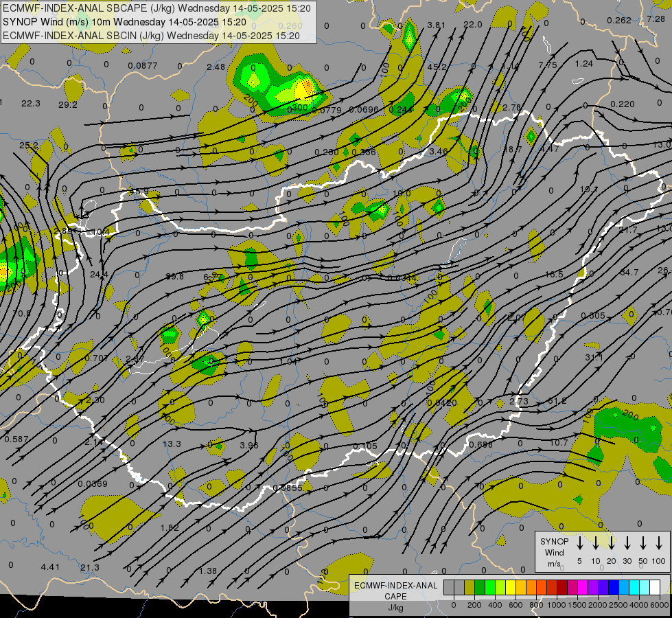Click the 6000 tick label in CAPE legend

[660, 605]
